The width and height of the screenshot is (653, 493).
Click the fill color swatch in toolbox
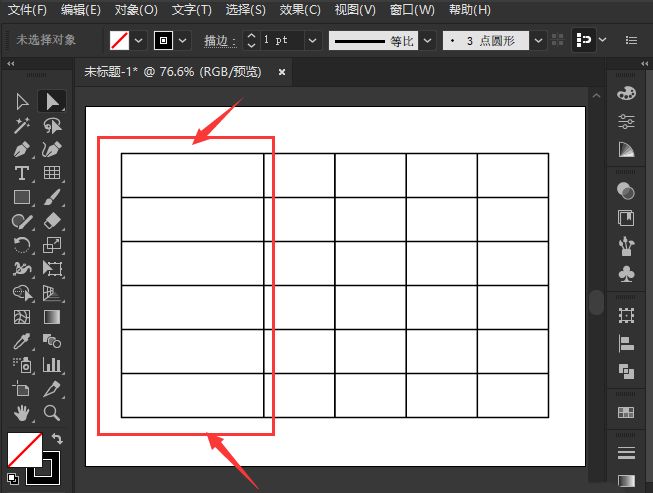25,448
